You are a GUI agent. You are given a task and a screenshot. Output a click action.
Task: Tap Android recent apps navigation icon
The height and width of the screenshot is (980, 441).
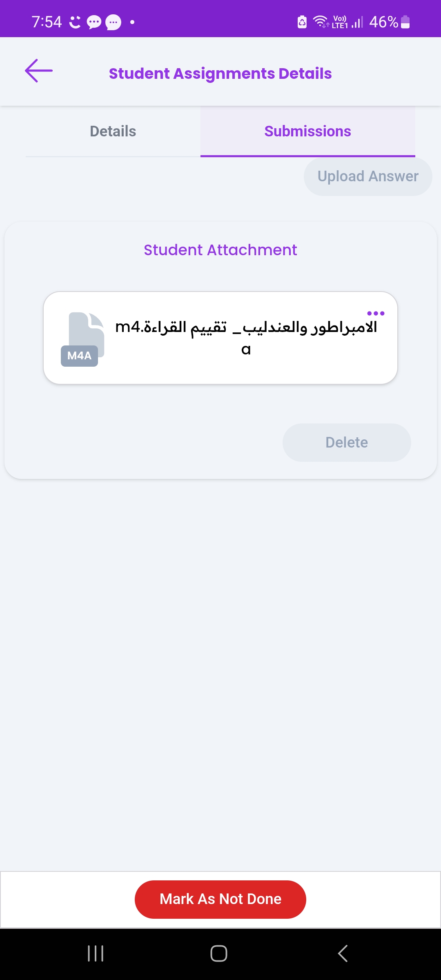[x=96, y=953]
